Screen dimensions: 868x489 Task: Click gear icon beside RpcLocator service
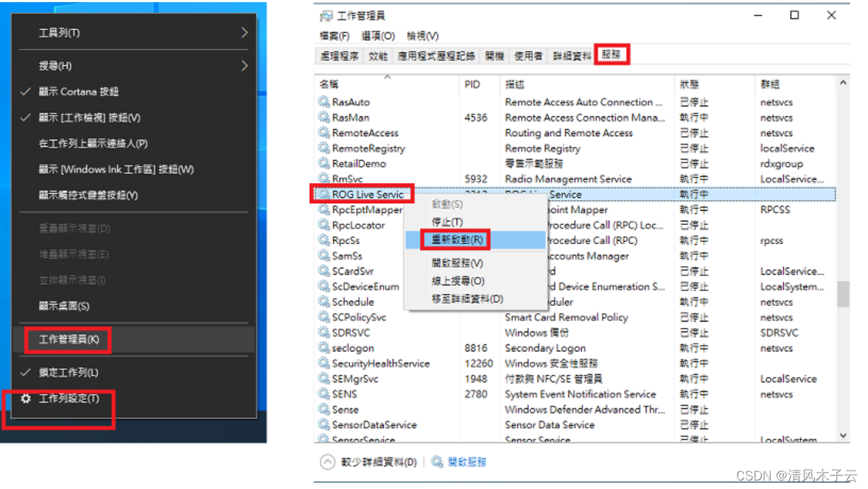pyautogui.click(x=324, y=225)
